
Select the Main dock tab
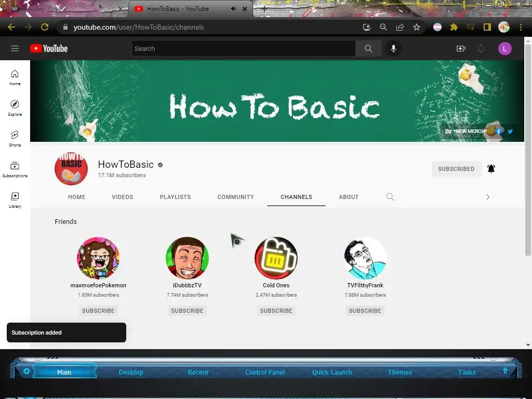64,372
